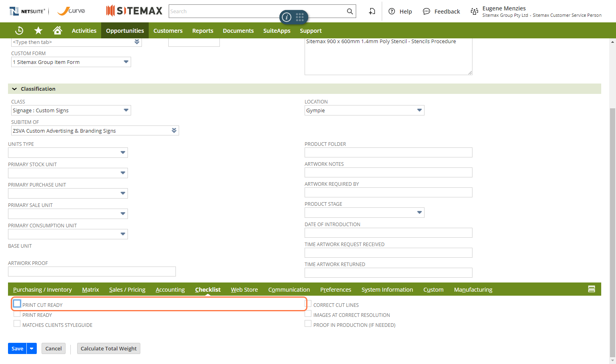Click the Cancel button
Image resolution: width=616 pixels, height=364 pixels.
pos(54,348)
